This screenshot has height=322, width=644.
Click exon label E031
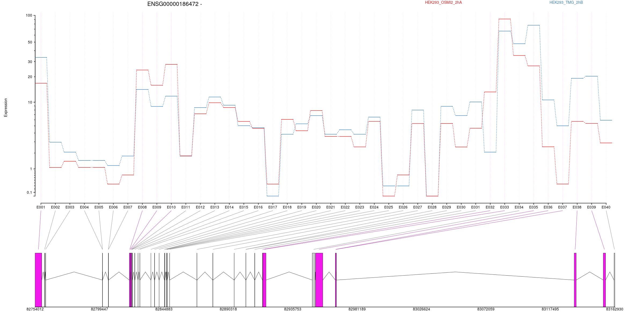[475, 207]
